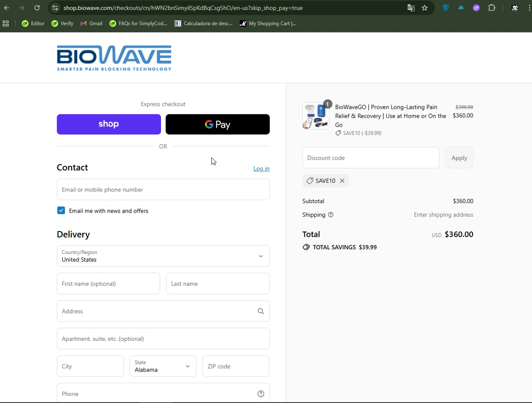Uncheck Email me with news and offers
Screen dimensions: 532x403
pos(61,211)
